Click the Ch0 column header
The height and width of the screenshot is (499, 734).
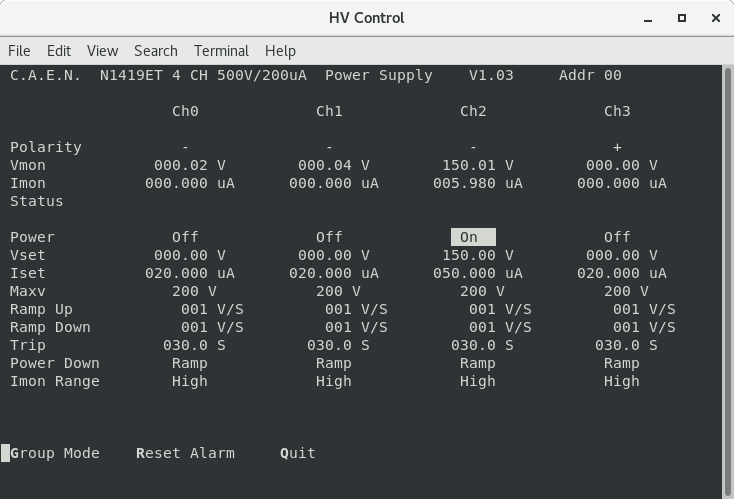click(x=185, y=111)
